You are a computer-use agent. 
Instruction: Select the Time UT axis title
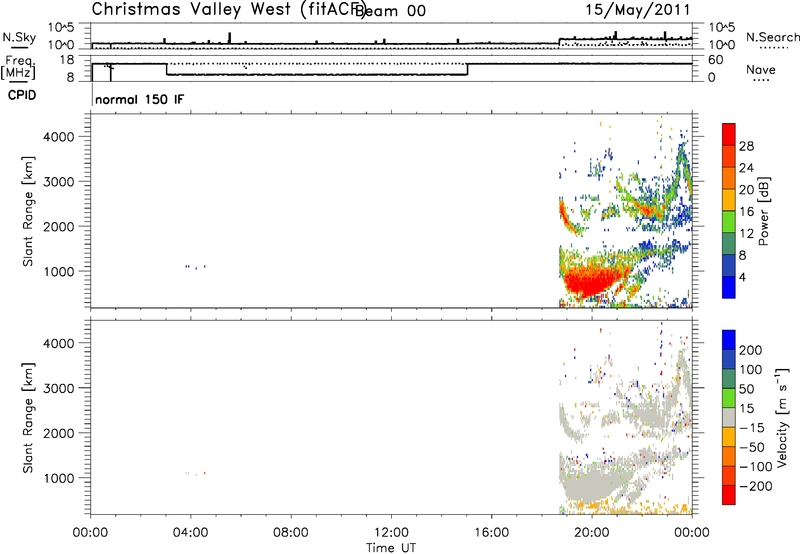click(391, 548)
